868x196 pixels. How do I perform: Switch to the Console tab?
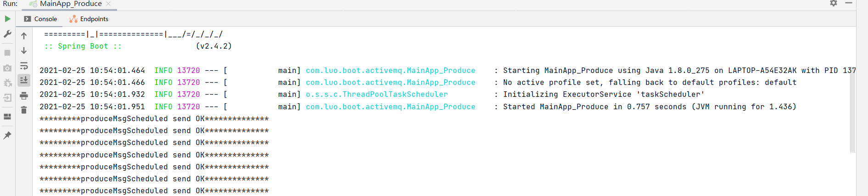[x=41, y=19]
